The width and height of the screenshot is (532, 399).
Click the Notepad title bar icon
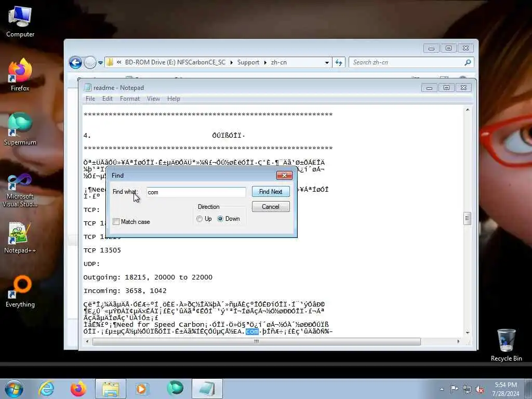click(x=87, y=87)
